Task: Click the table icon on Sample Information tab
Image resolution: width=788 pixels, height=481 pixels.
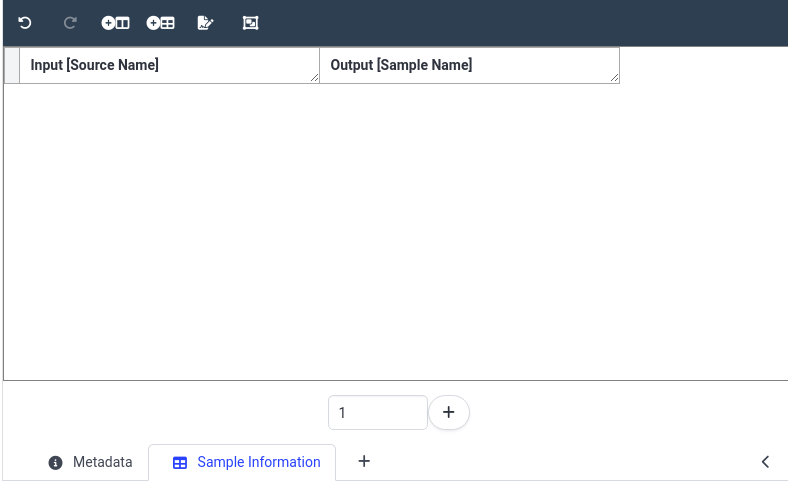Action: click(x=179, y=463)
